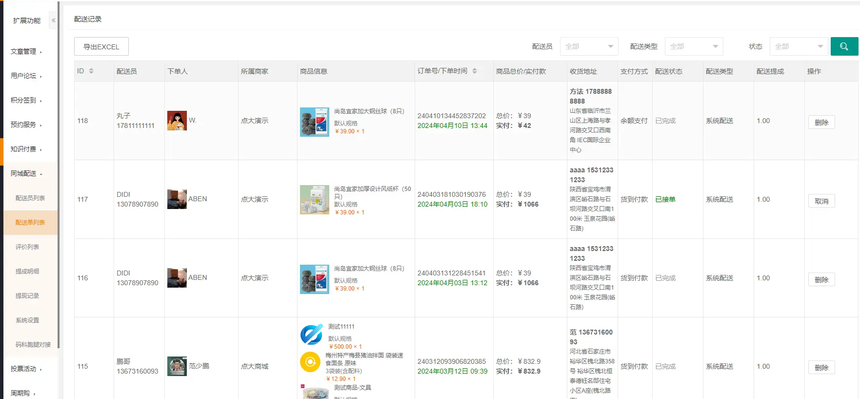Click the ¥500.00 × 1 price for 测试11111
Image resolution: width=860 pixels, height=399 pixels.
(x=345, y=347)
